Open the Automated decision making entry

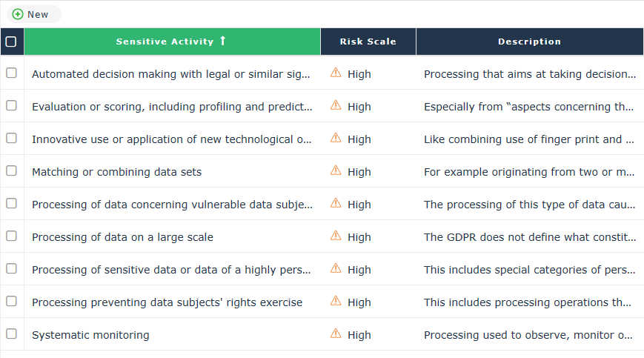tap(172, 74)
